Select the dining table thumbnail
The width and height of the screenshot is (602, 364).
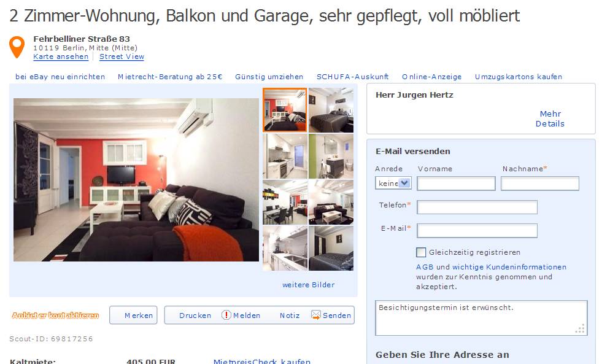[x=285, y=203]
